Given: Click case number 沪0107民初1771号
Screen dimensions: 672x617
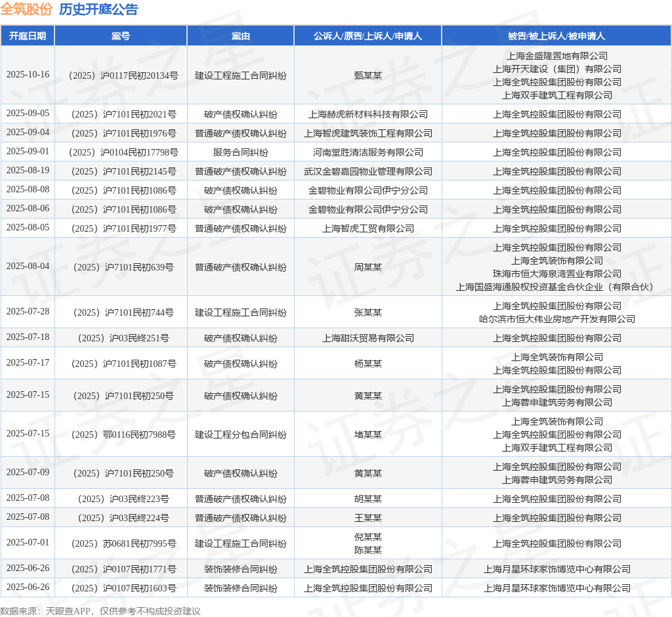Looking at the screenshot, I should [x=123, y=569].
